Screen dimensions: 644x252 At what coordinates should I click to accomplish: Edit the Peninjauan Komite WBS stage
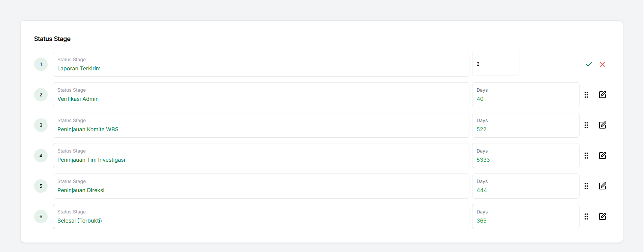[x=602, y=125]
